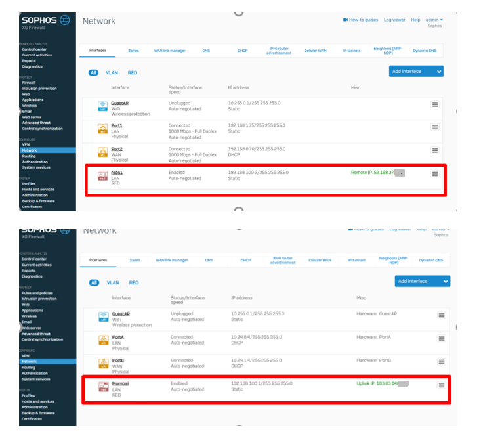
Task: Open the hamburger menu for PortB row
Action: [x=442, y=362]
